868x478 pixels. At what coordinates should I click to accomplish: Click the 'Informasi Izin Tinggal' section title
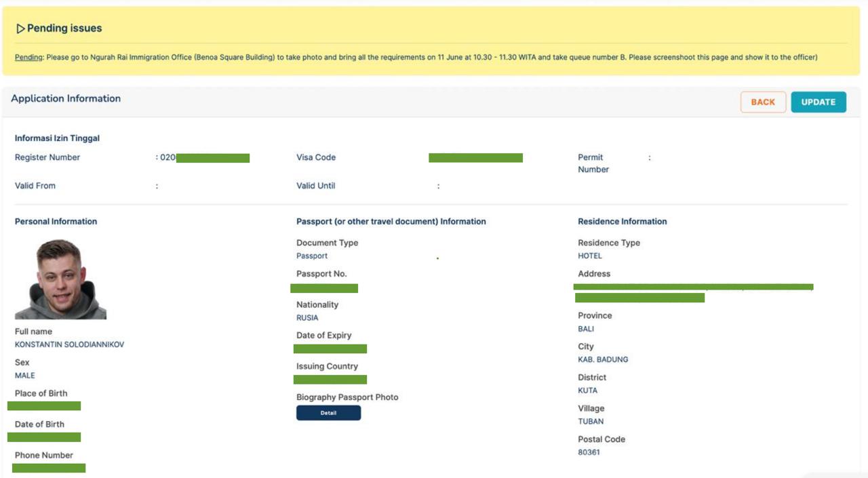click(57, 138)
